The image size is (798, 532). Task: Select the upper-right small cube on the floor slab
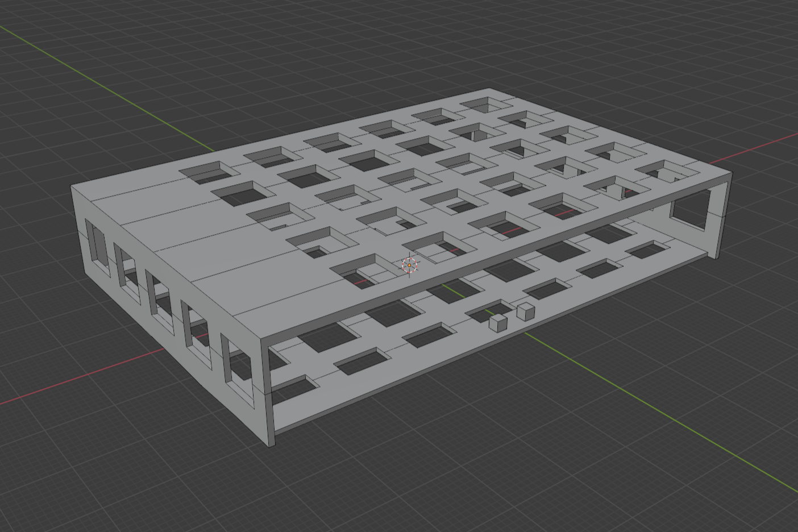[526, 311]
